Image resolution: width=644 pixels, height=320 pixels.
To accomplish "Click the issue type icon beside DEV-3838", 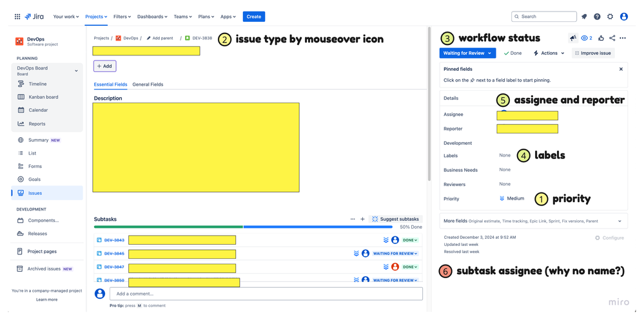I will 187,38.
